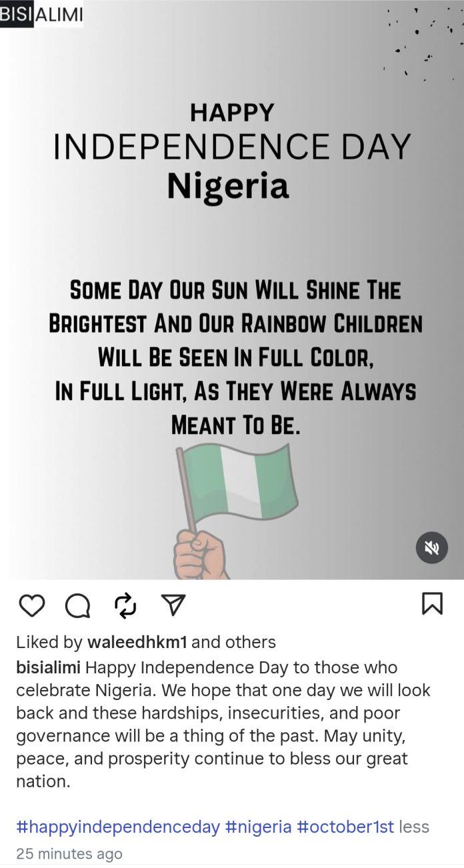Tap the caption paragraph about hardships

(223, 724)
